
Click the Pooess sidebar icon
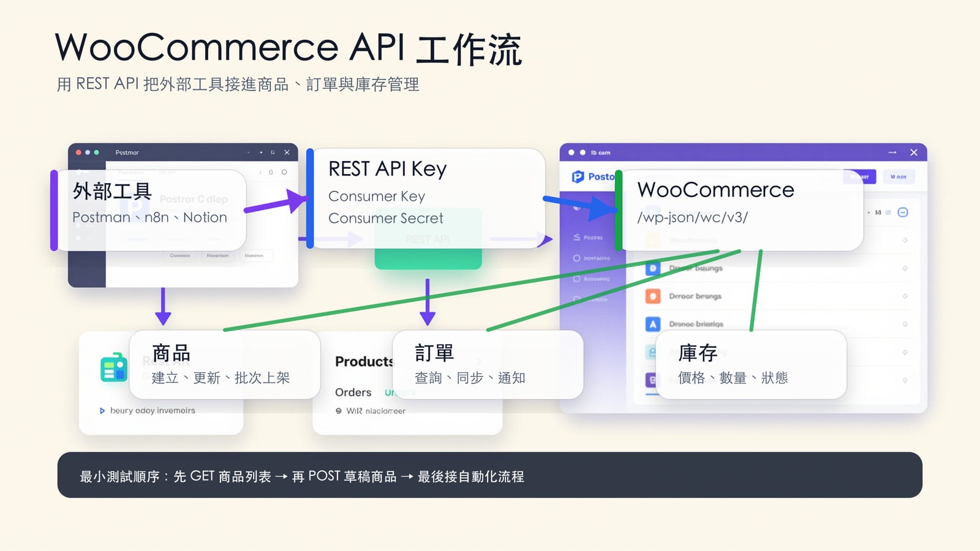pyautogui.click(x=576, y=237)
